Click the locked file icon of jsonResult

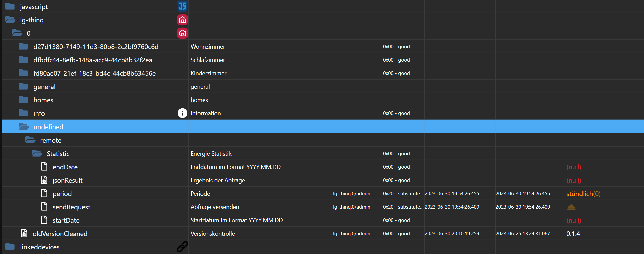[44, 180]
